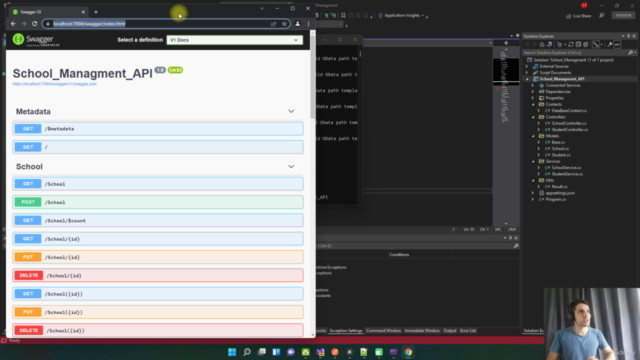
Task: Collapse the Models folder
Action: tap(533, 136)
